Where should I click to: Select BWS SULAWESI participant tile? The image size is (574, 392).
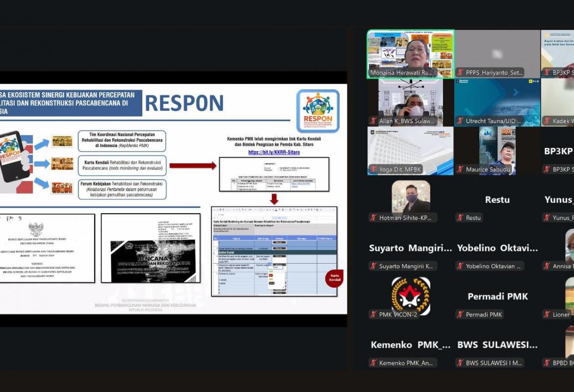(x=497, y=345)
